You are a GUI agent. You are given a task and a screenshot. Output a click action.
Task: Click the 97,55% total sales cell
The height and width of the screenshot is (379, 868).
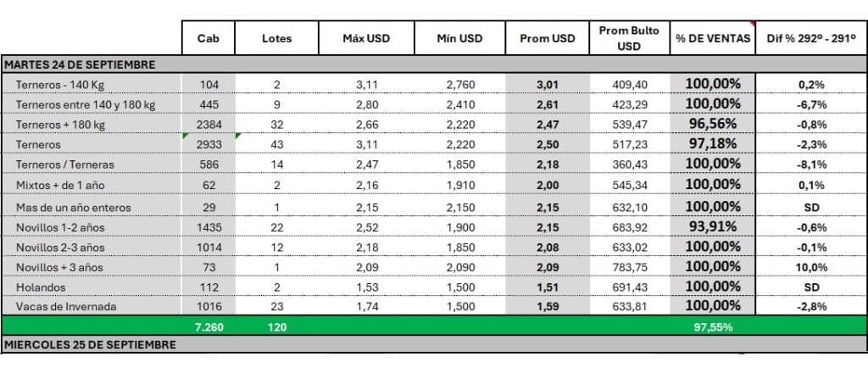[x=713, y=327]
